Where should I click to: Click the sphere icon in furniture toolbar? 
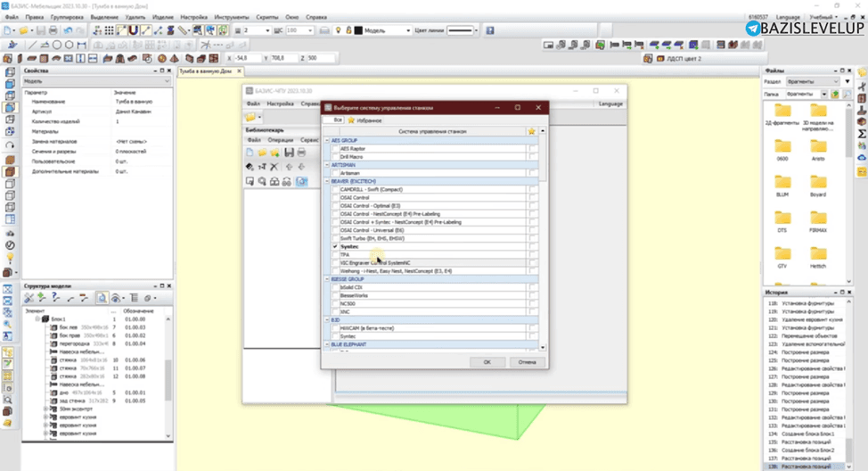tap(162, 58)
